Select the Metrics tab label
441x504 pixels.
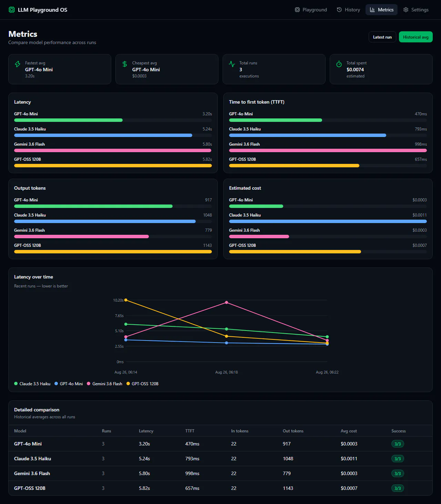(x=386, y=10)
